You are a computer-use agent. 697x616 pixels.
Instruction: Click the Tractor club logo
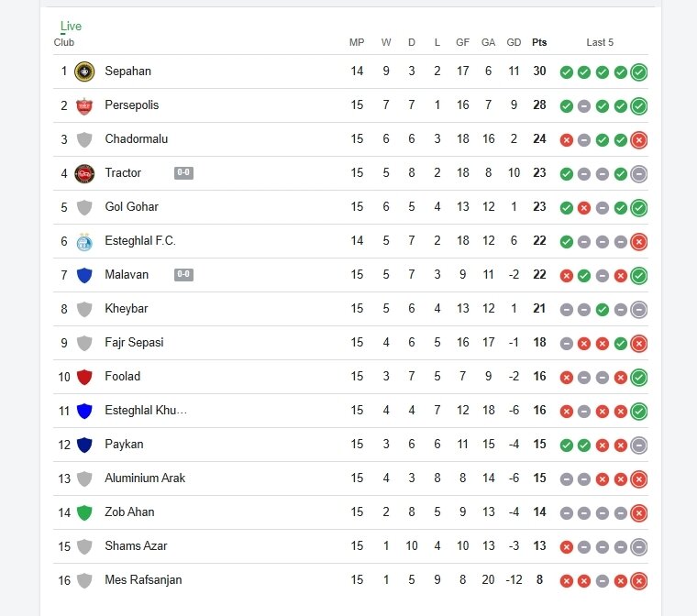pos(84,173)
